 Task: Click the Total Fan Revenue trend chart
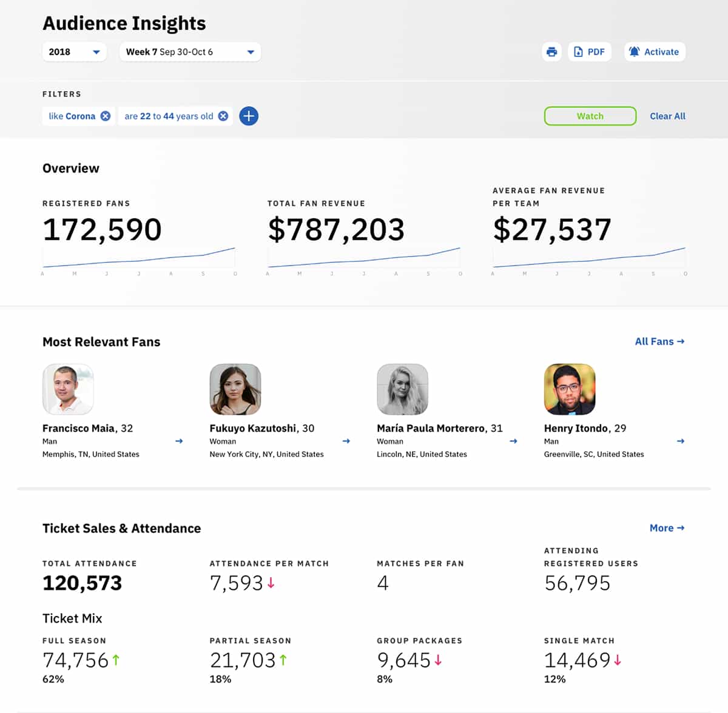364,258
